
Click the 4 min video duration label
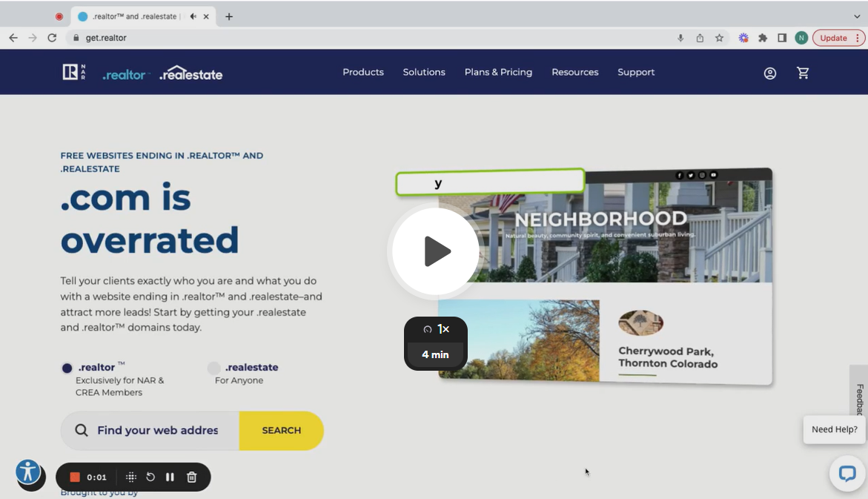pos(435,354)
